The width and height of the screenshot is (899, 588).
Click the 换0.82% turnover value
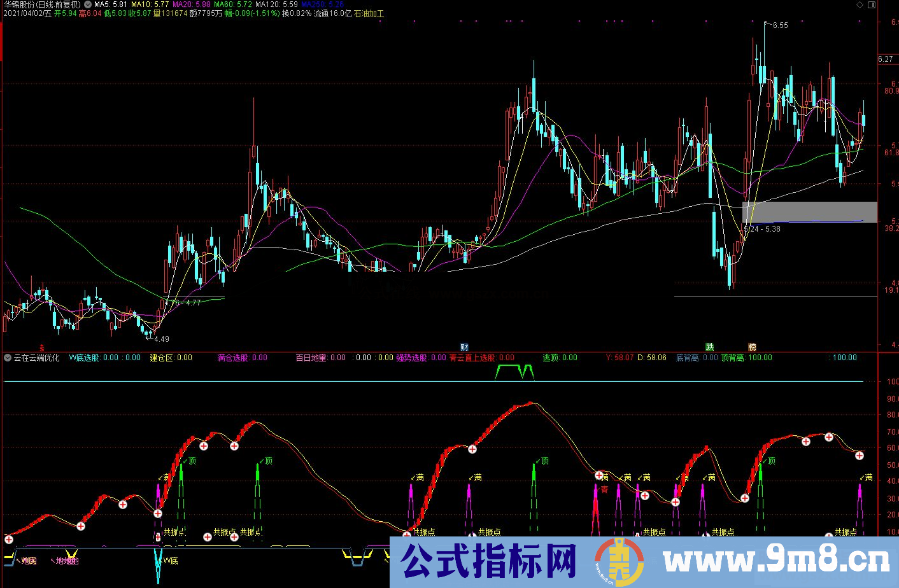(x=297, y=13)
